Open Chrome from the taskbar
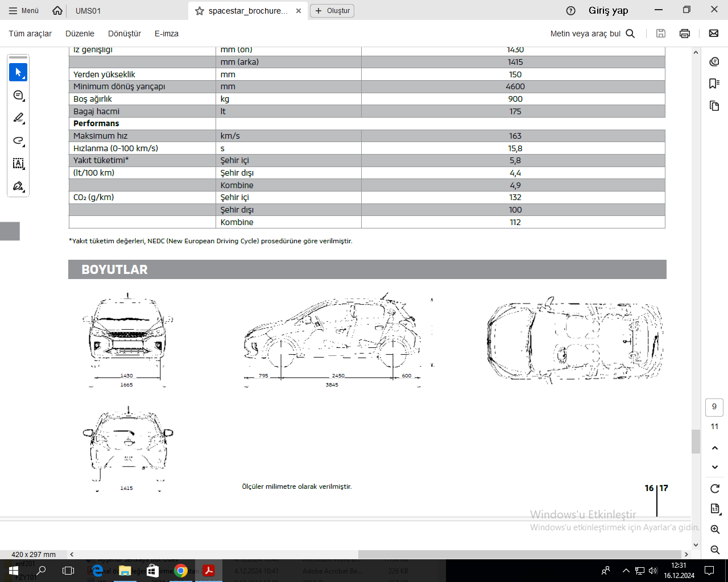 point(181,571)
